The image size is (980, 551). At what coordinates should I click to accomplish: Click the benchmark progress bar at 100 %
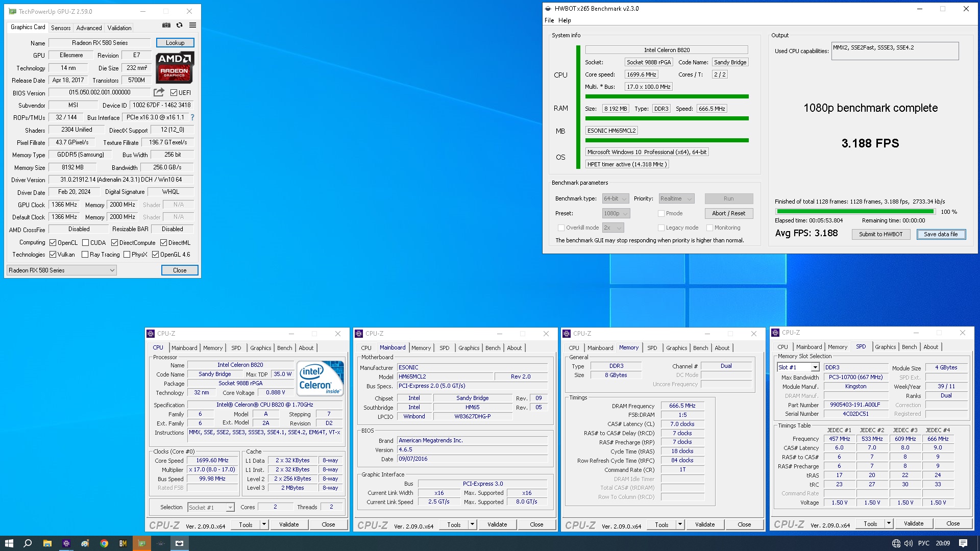855,211
